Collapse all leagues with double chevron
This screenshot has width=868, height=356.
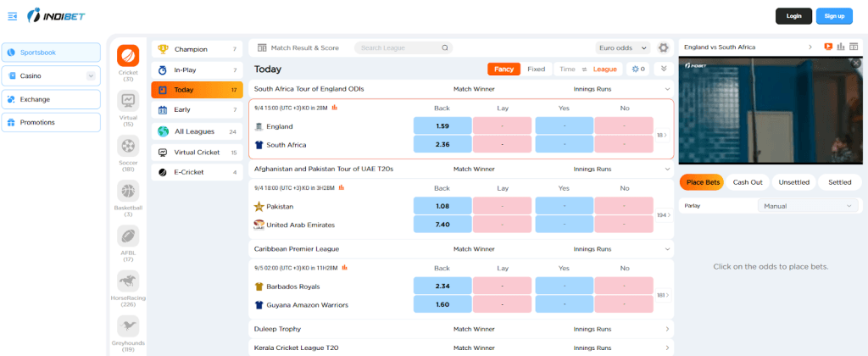coord(664,70)
